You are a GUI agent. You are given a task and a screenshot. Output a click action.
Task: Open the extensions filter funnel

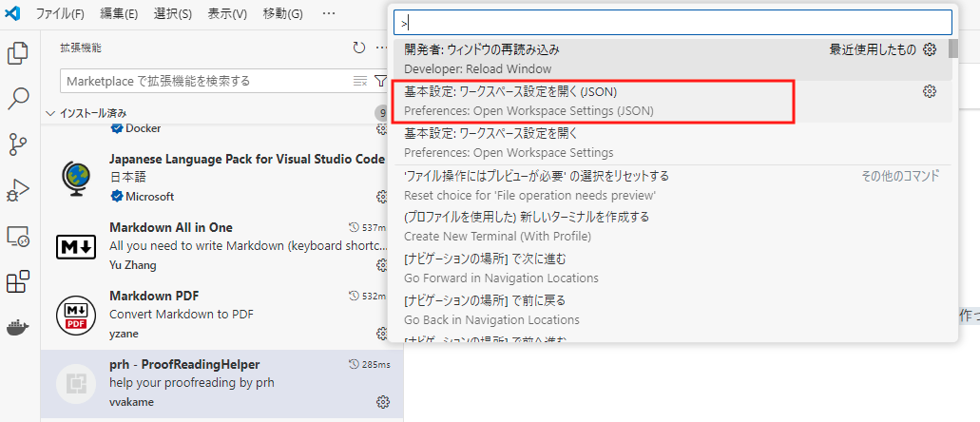tap(380, 81)
